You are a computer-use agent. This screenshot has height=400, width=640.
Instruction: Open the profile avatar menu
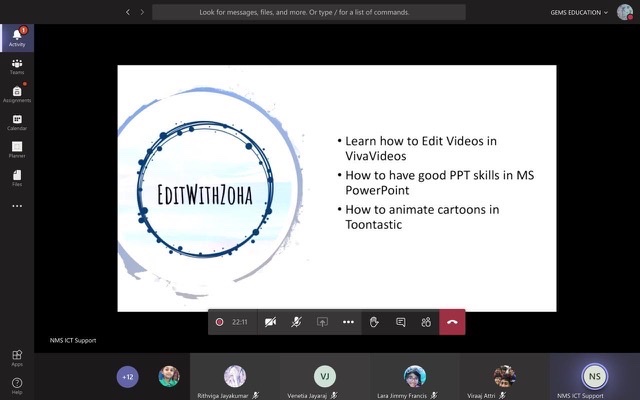point(624,12)
